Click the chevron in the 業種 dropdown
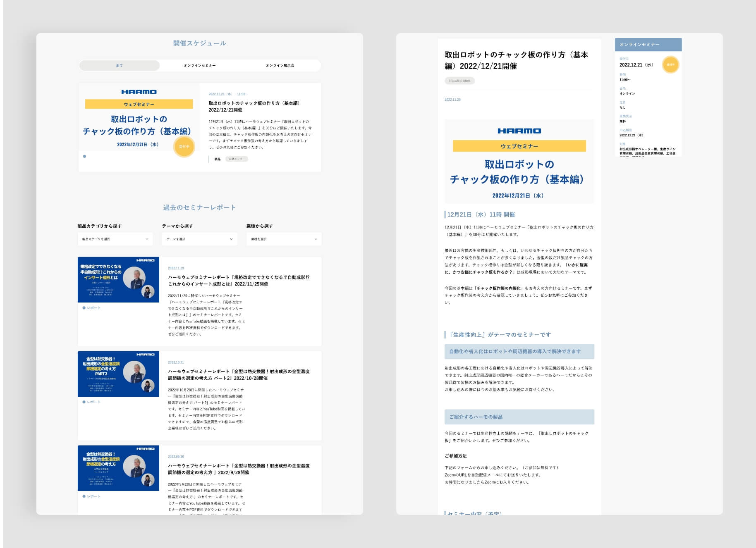 [x=316, y=239]
